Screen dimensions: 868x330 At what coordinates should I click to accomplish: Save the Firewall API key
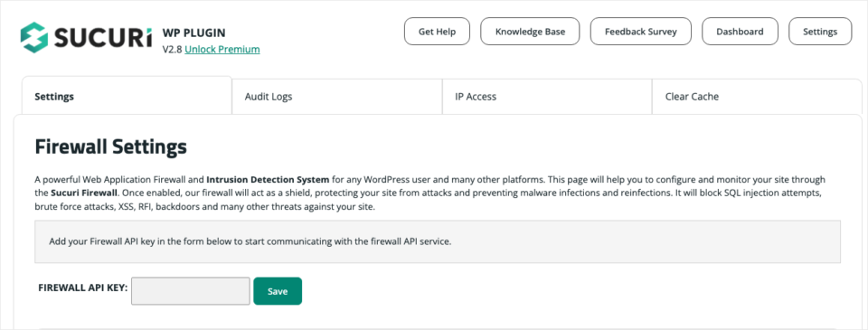tap(278, 291)
